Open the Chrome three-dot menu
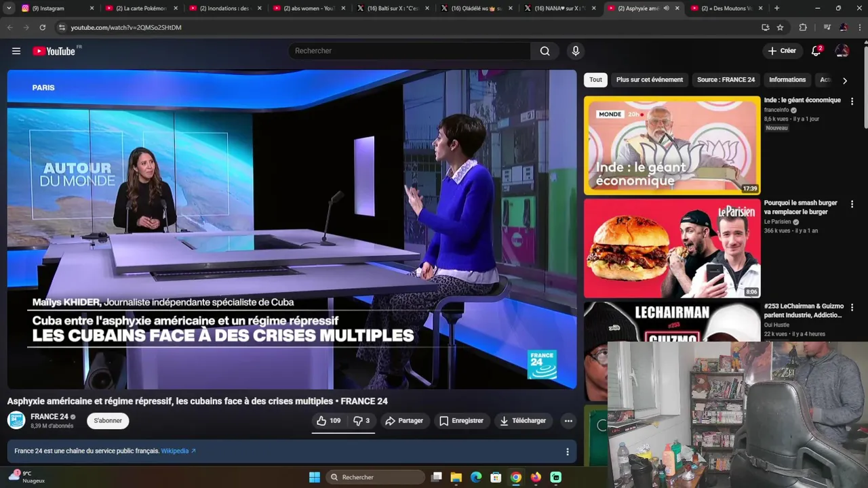Image resolution: width=868 pixels, height=488 pixels. click(x=860, y=27)
